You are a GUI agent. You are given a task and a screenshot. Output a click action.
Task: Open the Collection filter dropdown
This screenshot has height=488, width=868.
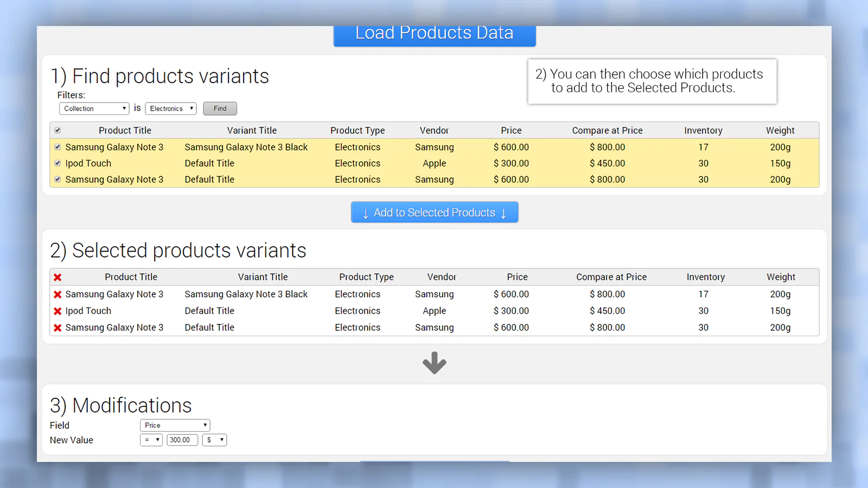point(94,108)
